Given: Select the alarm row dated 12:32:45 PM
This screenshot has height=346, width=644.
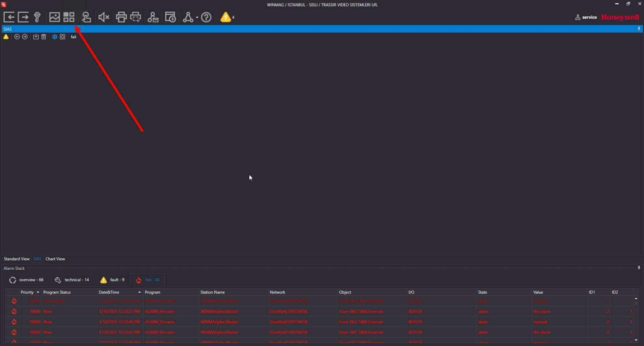Looking at the screenshot, I should (319, 332).
